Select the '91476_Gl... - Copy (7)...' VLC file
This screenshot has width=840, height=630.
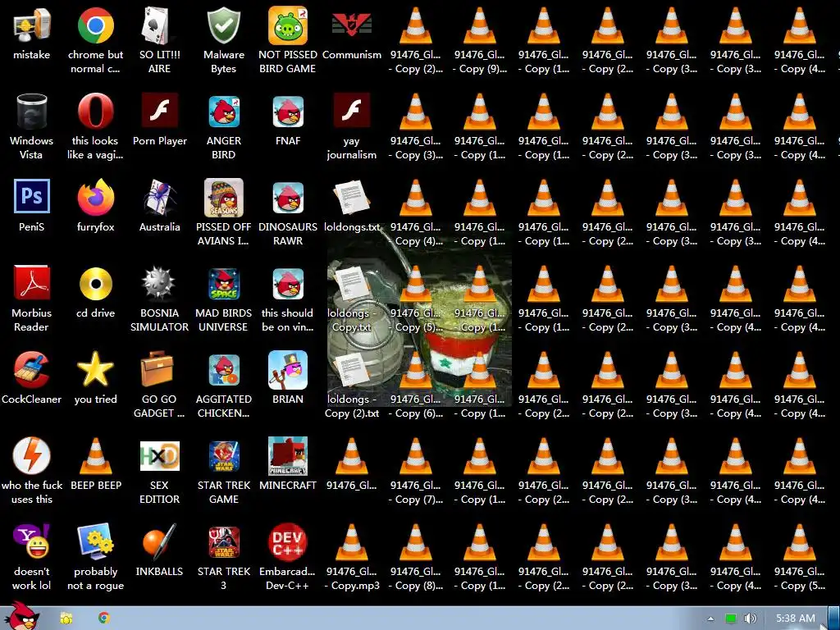coord(416,456)
